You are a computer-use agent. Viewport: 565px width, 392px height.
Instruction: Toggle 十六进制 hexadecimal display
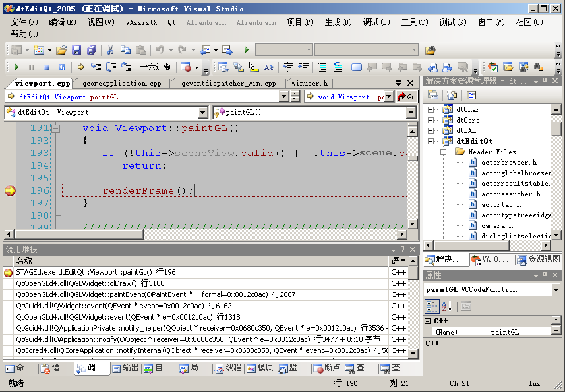(x=156, y=67)
